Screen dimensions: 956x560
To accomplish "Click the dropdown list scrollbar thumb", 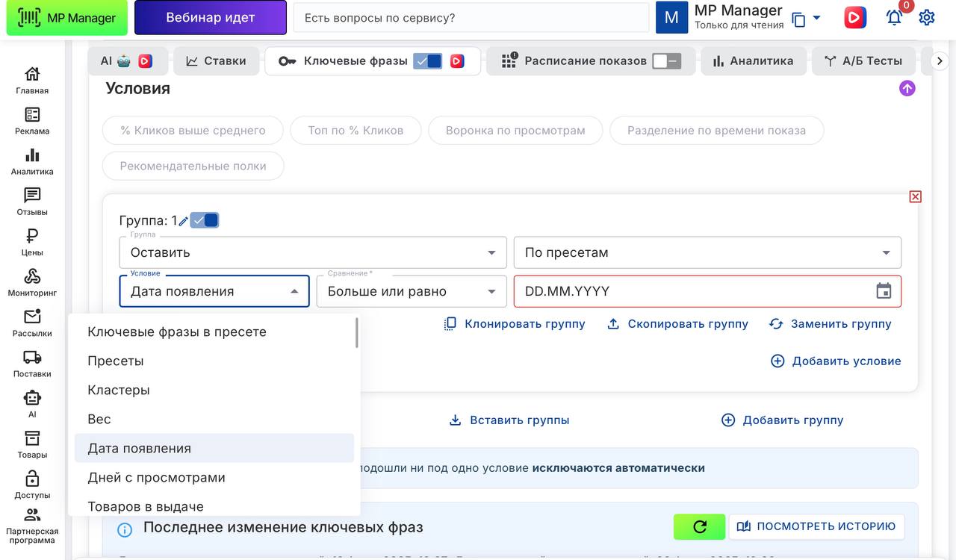I will 356,333.
